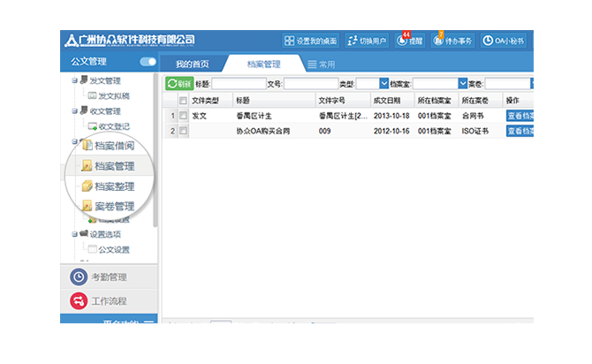The height and width of the screenshot is (364, 592).
Task: Collapse the 发文管理 tree node
Action: coord(75,80)
